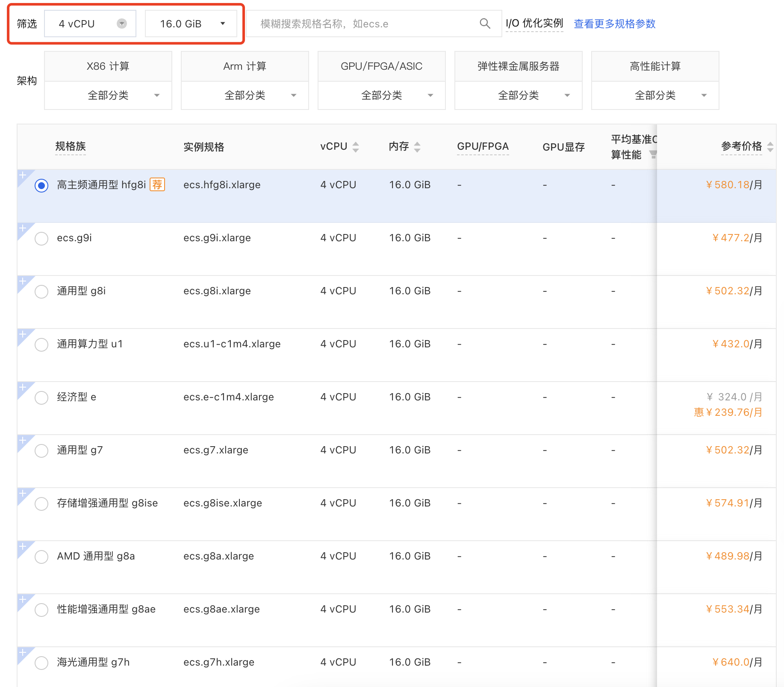Click the I/O 优化实例 label
Image resolution: width=784 pixels, height=687 pixels.
534,23
